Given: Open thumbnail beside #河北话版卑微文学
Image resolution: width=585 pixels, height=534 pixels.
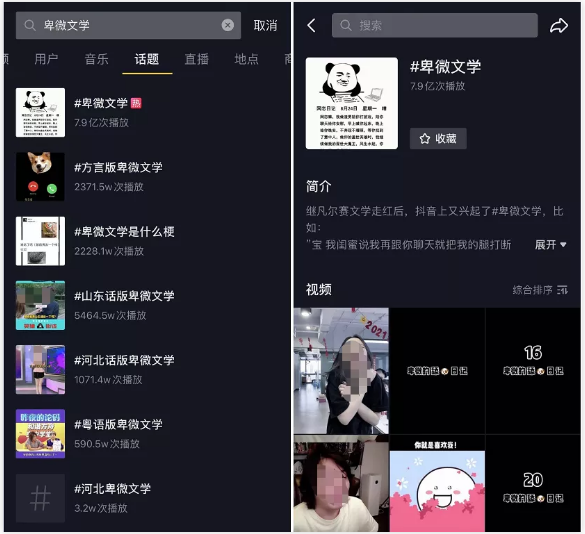Looking at the screenshot, I should pyautogui.click(x=40, y=369).
